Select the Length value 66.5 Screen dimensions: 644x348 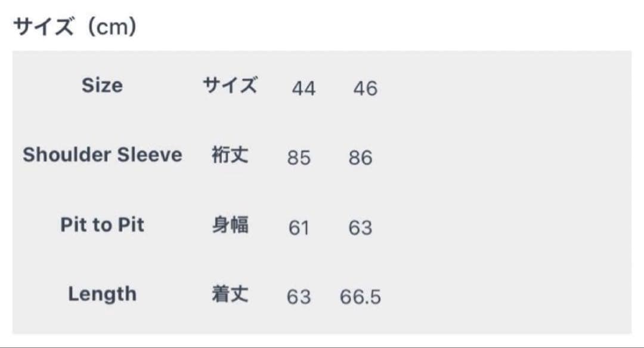(x=360, y=297)
